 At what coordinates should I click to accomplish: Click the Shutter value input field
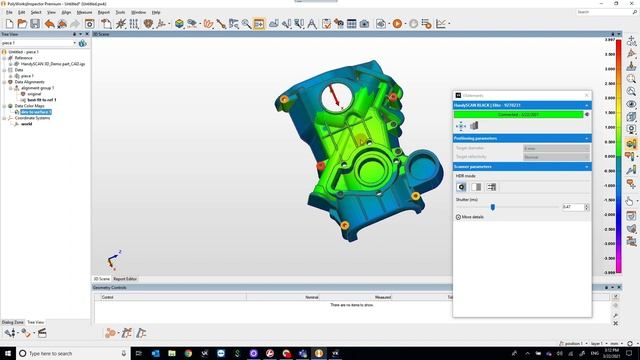573,207
